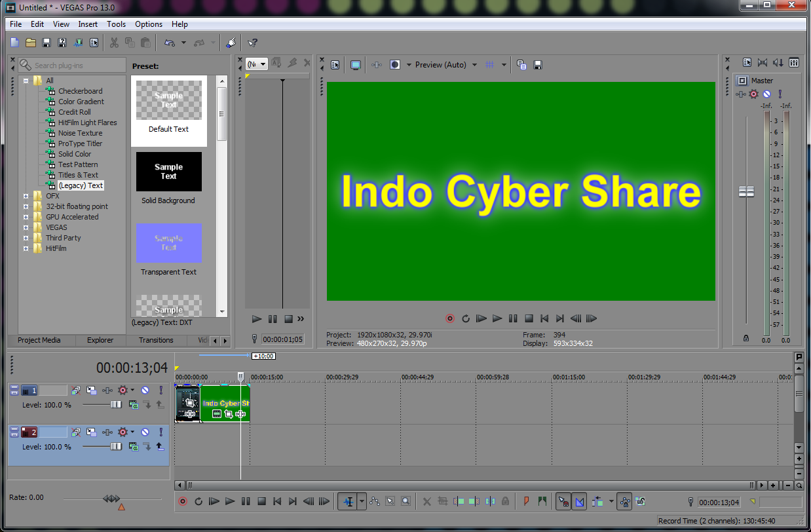Click the track 1 level slider

tap(116, 405)
